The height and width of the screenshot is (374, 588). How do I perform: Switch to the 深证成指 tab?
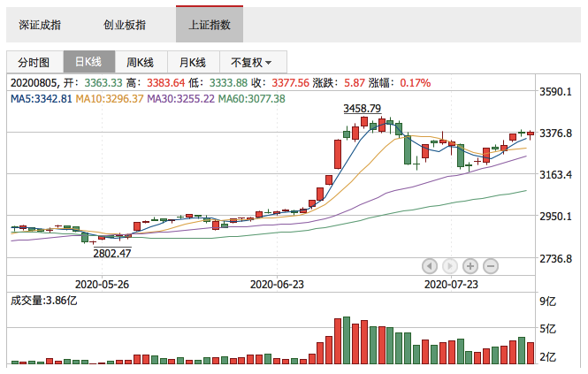click(40, 25)
